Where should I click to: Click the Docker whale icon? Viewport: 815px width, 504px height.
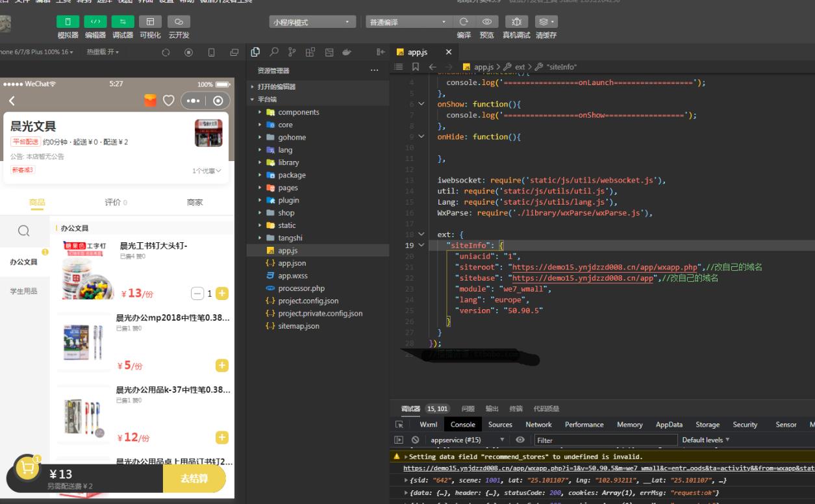(347, 52)
